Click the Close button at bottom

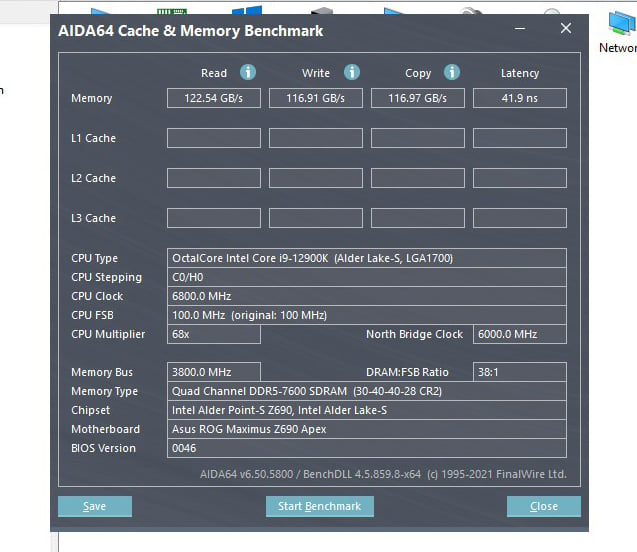point(544,506)
